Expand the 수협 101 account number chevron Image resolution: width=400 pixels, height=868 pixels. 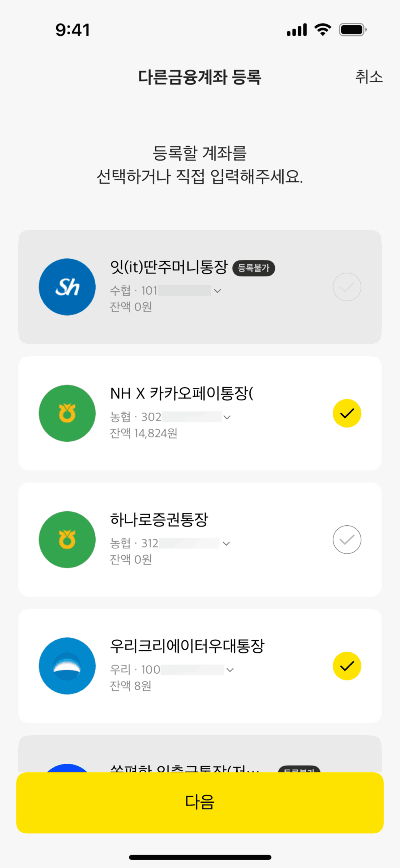coord(218,291)
